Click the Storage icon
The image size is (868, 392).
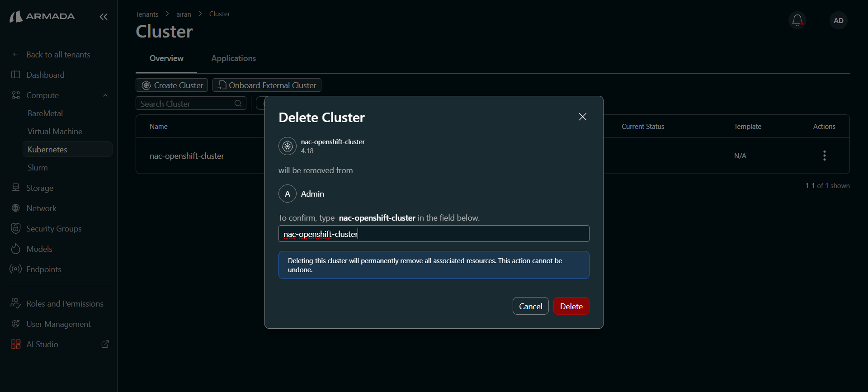(16, 188)
